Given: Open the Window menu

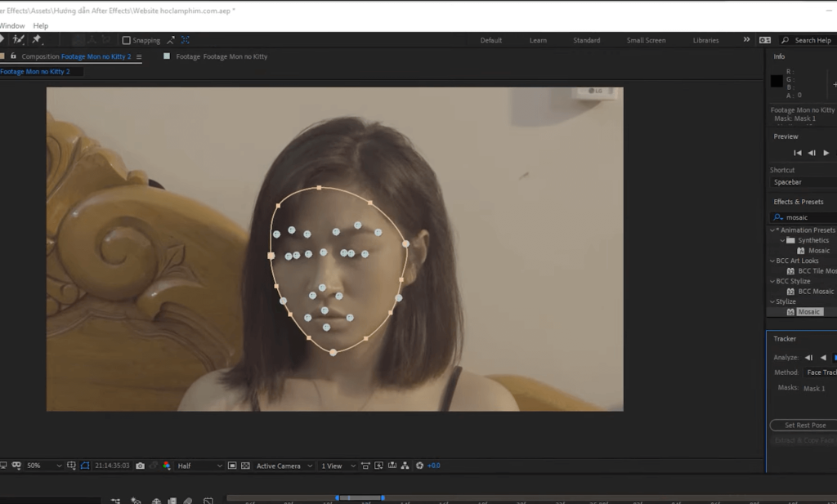Looking at the screenshot, I should [11, 25].
